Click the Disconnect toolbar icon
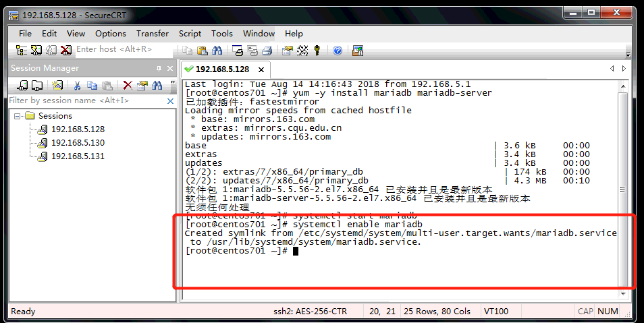Image resolution: width=644 pixels, height=323 pixels. point(65,51)
